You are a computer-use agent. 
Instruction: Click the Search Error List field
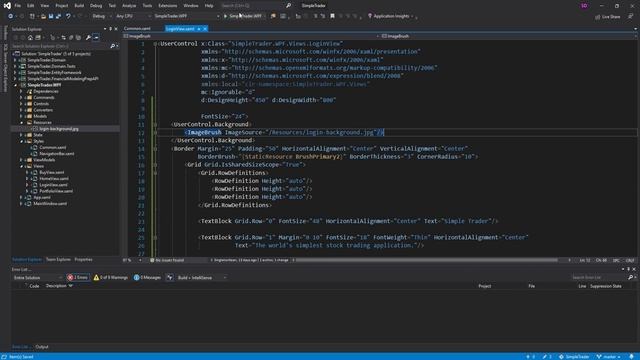(599, 278)
